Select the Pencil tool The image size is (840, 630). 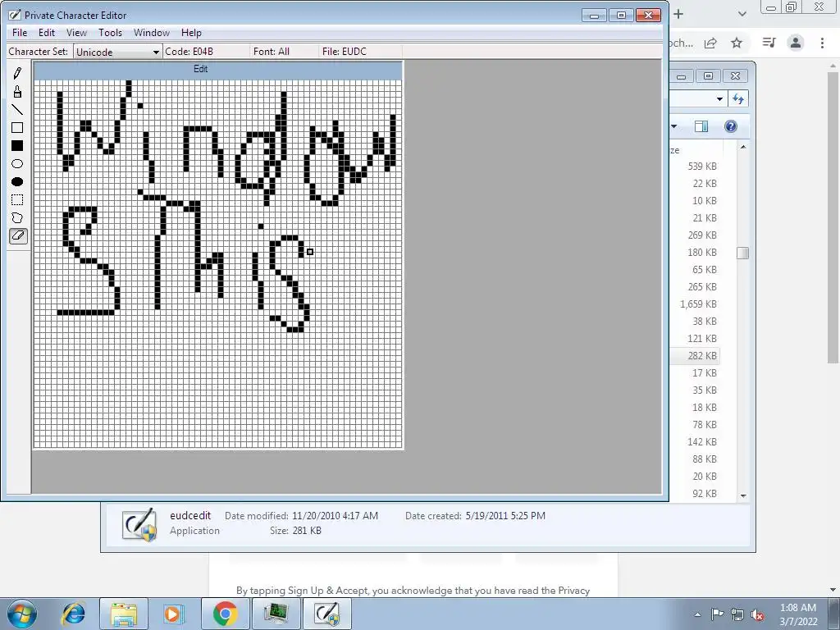coord(17,73)
